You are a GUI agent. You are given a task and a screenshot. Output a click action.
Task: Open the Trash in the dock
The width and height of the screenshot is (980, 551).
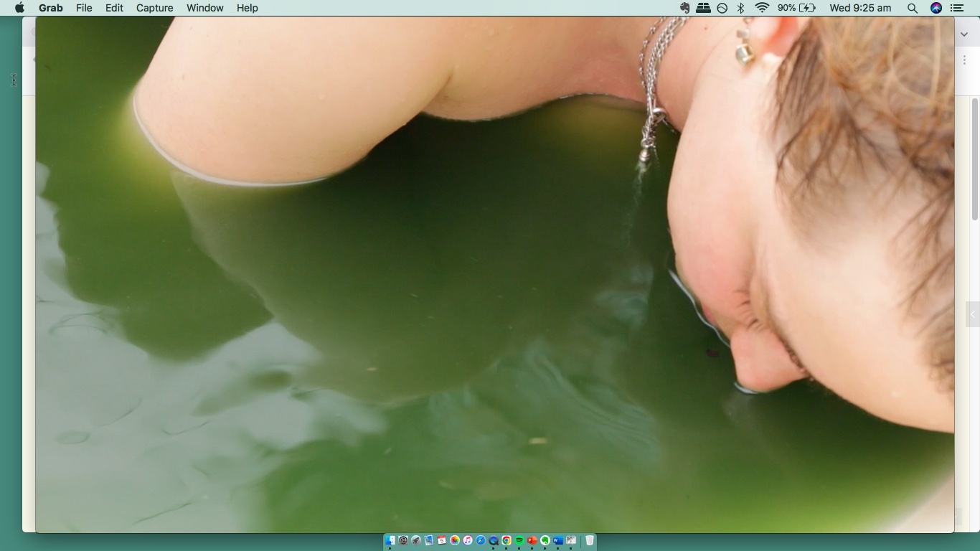tap(589, 540)
